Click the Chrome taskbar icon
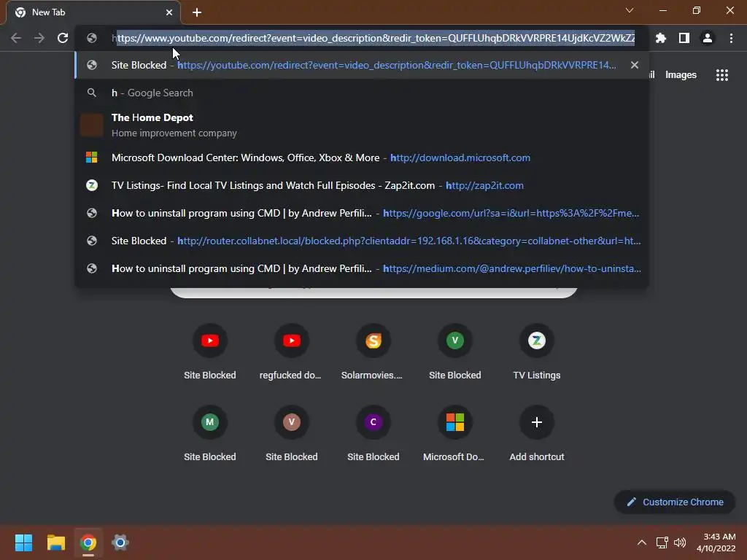The width and height of the screenshot is (747, 560). tap(88, 542)
